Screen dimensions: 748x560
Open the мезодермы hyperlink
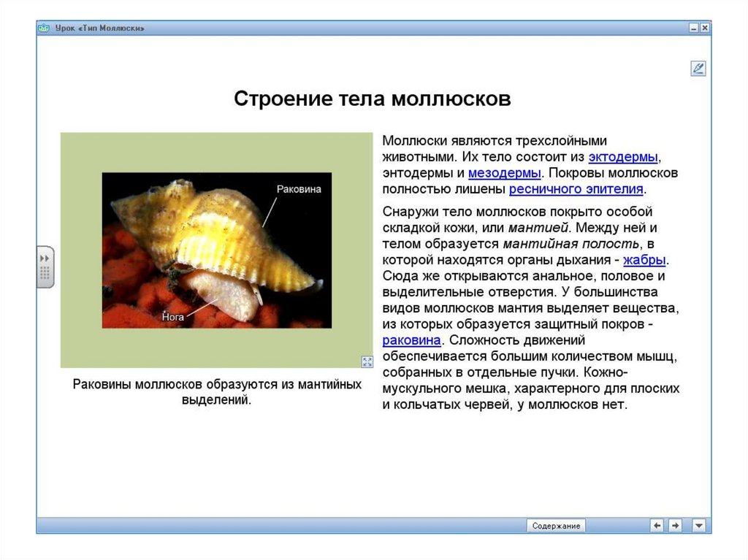click(x=504, y=173)
